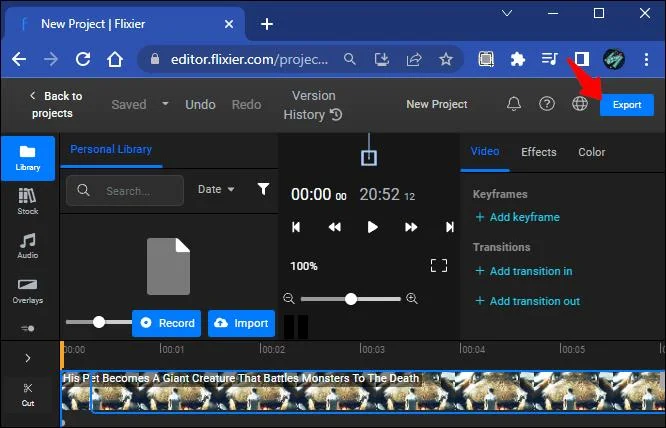Screen dimensions: 666x428
Task: Open the Library sidebar panel
Action: point(28,158)
